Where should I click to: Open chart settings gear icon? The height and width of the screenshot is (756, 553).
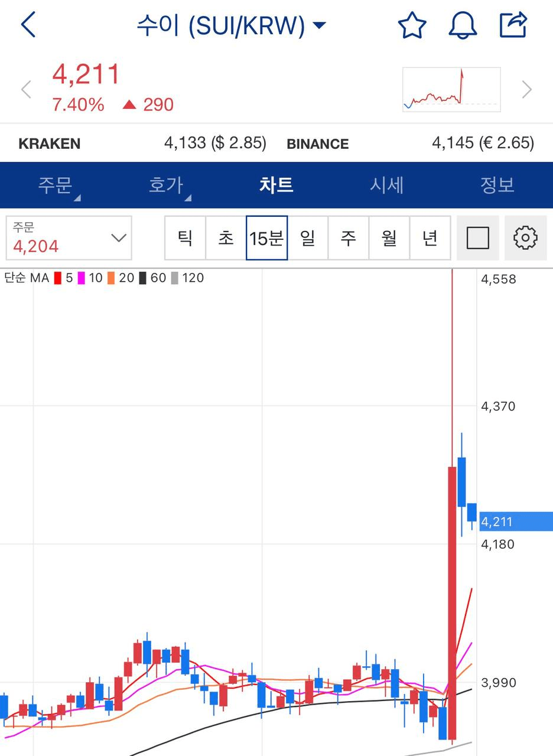[x=525, y=238]
